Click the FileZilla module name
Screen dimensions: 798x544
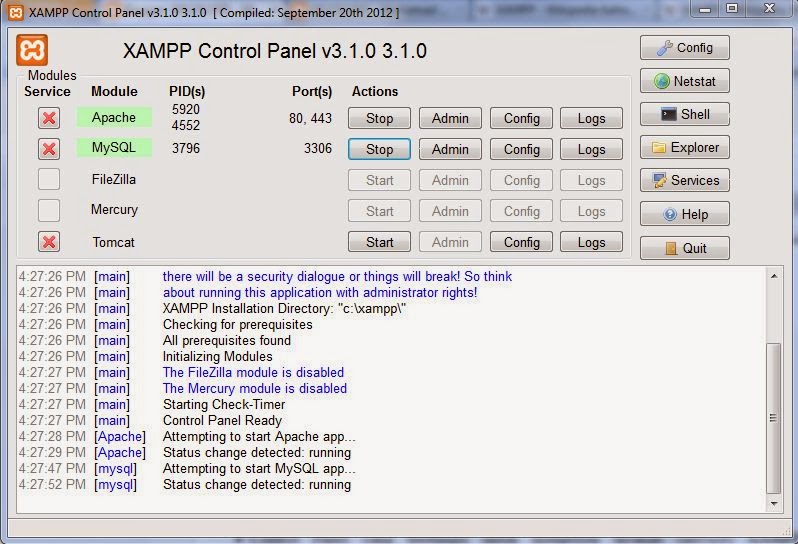tap(113, 180)
